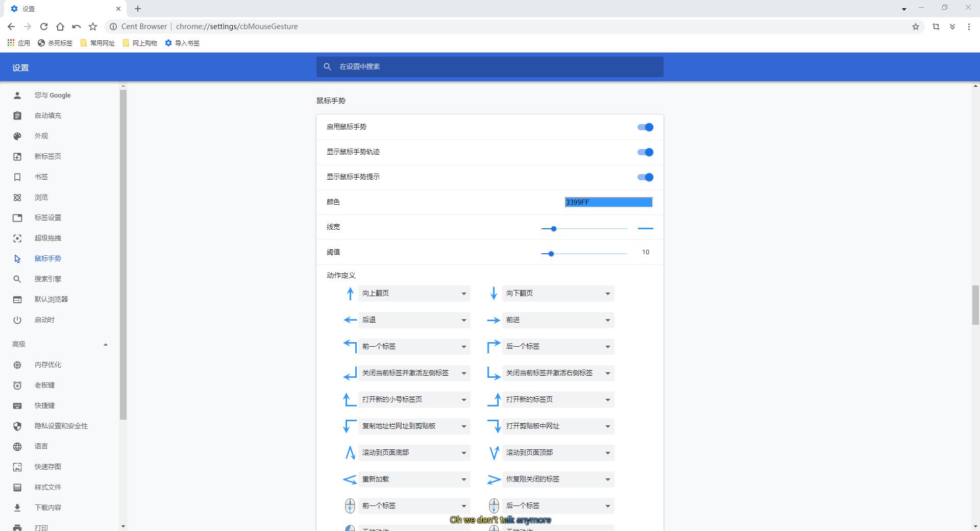Image resolution: width=980 pixels, height=531 pixels.
Task: Open the 滚动到页面底部 dropdown
Action: [x=414, y=453]
